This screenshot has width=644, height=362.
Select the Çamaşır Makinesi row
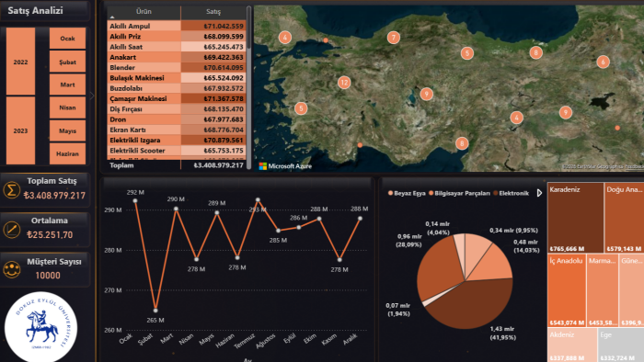click(x=177, y=98)
